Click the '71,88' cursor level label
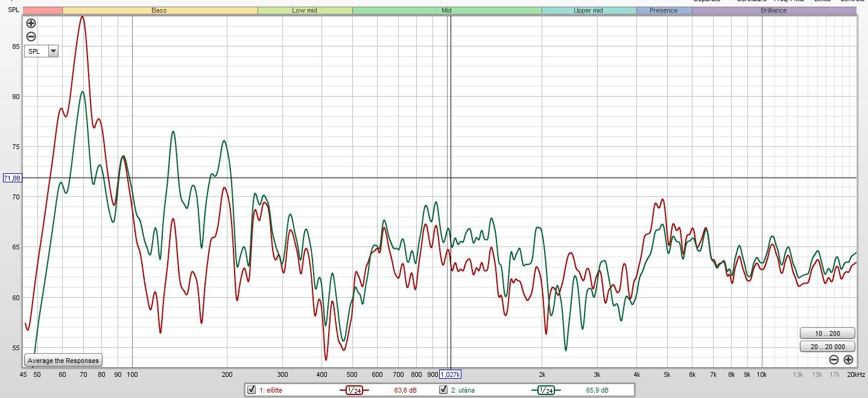 tap(12, 178)
